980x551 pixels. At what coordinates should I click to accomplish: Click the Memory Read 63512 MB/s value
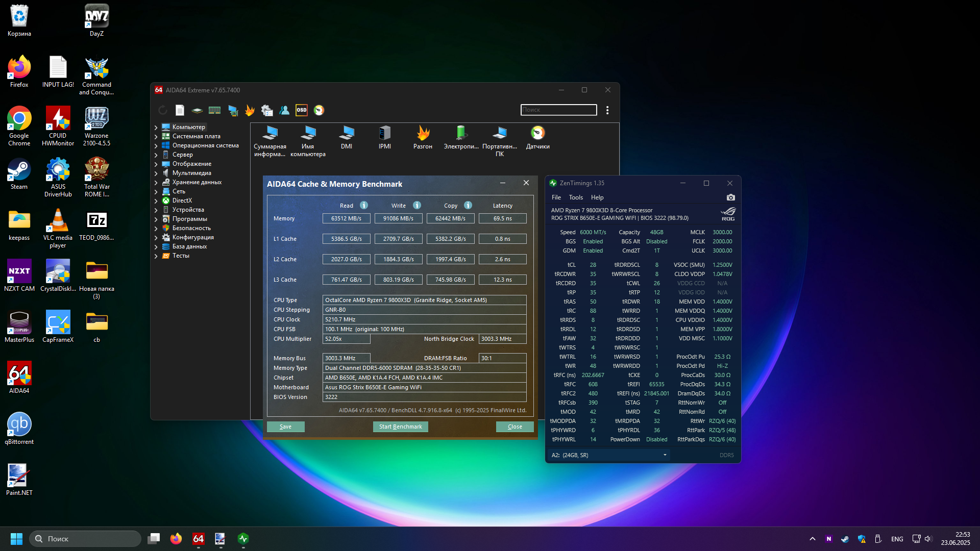click(x=347, y=218)
